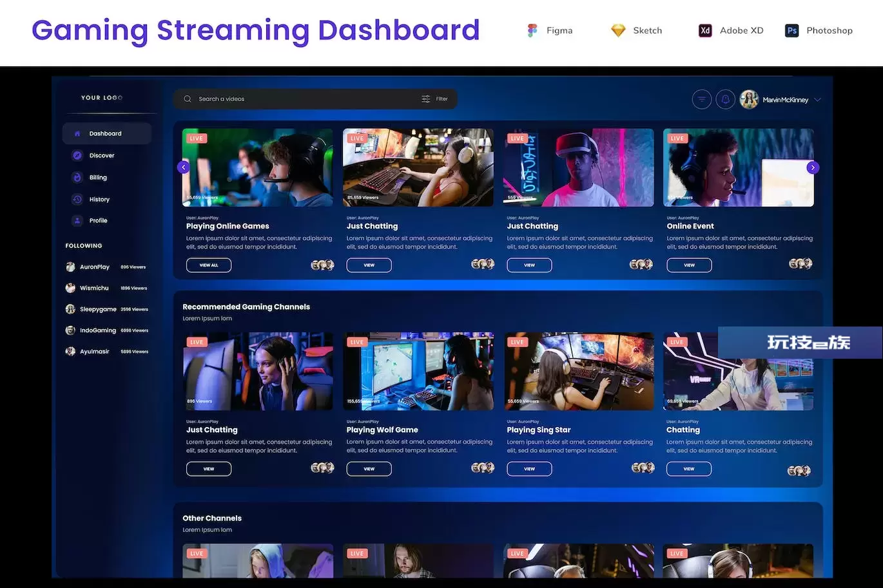Click the IndoGaming avatar in Following
This screenshot has width=883, height=588.
pyautogui.click(x=70, y=330)
